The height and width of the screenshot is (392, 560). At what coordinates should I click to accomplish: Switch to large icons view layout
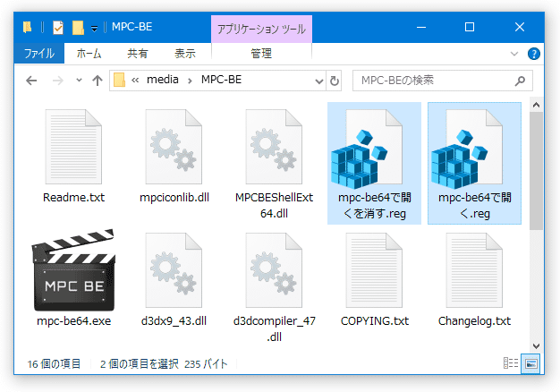[x=530, y=363]
